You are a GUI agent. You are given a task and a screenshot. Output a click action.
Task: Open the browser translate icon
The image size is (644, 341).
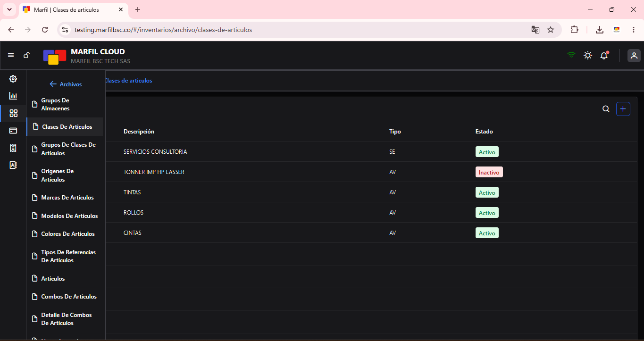tap(535, 30)
